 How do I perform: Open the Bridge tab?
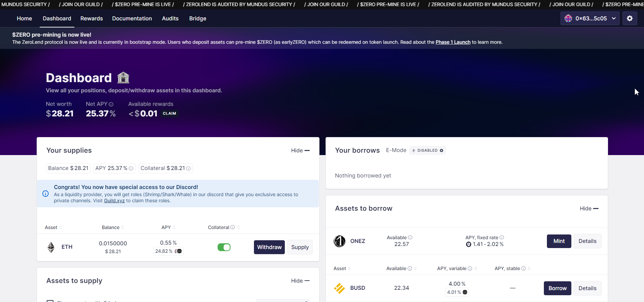point(198,18)
